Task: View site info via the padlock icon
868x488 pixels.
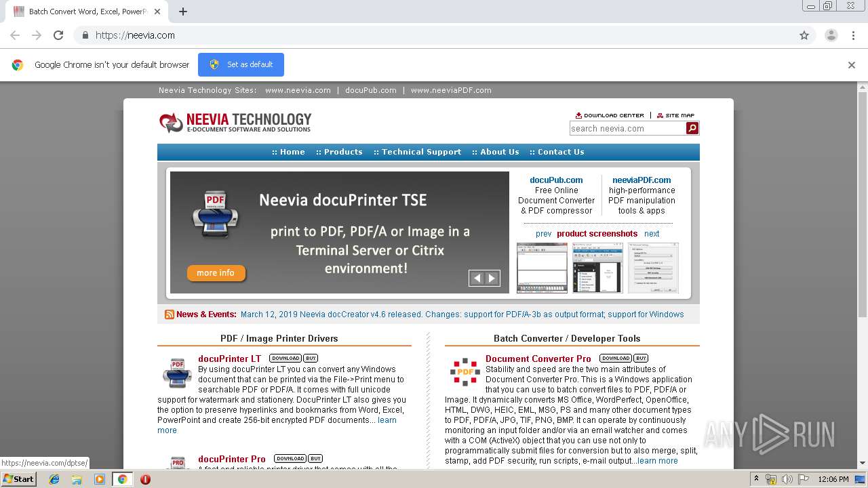Action: click(85, 35)
